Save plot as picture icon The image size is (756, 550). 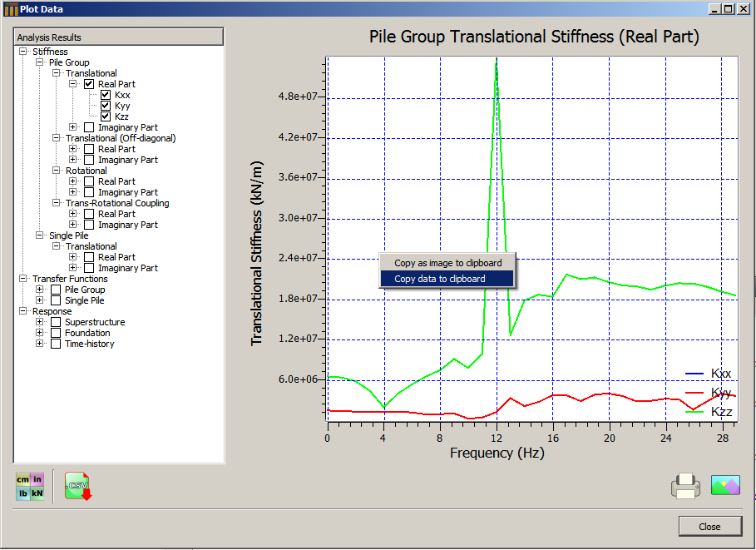724,485
